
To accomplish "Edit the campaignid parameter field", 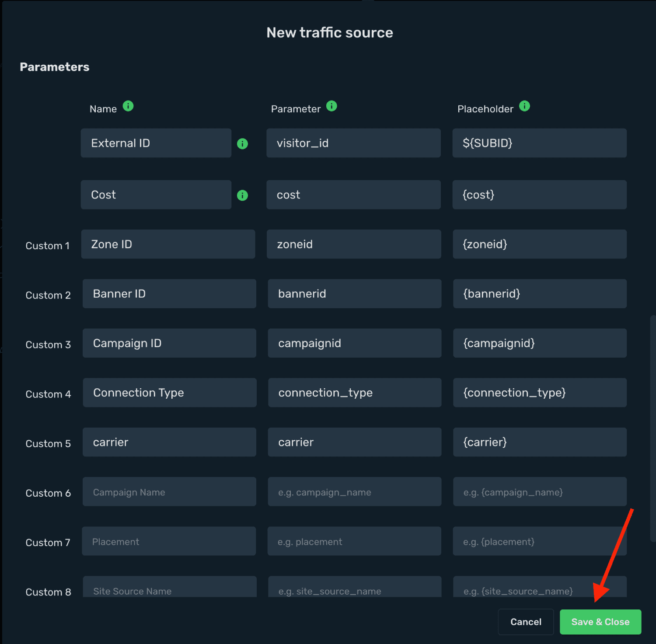I will coord(355,343).
